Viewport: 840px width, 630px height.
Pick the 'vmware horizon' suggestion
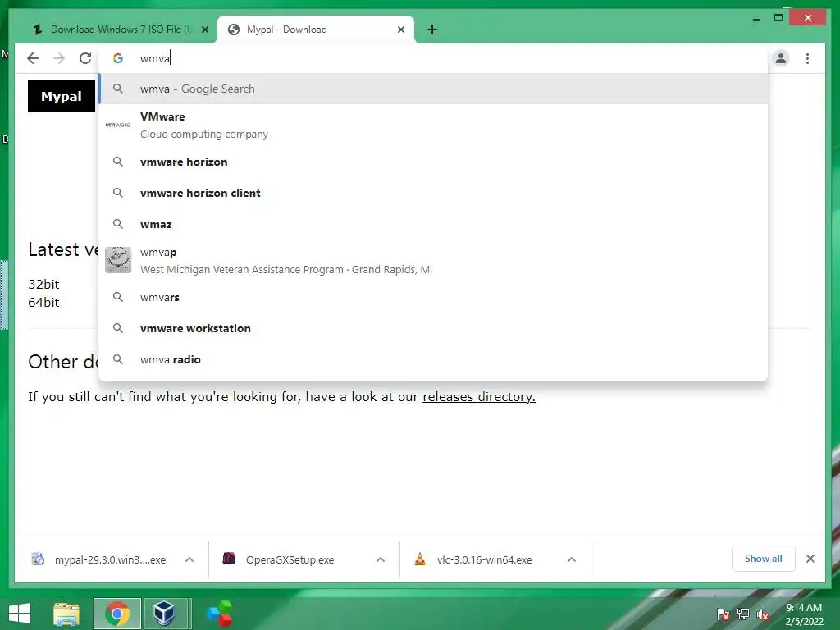pos(433,162)
